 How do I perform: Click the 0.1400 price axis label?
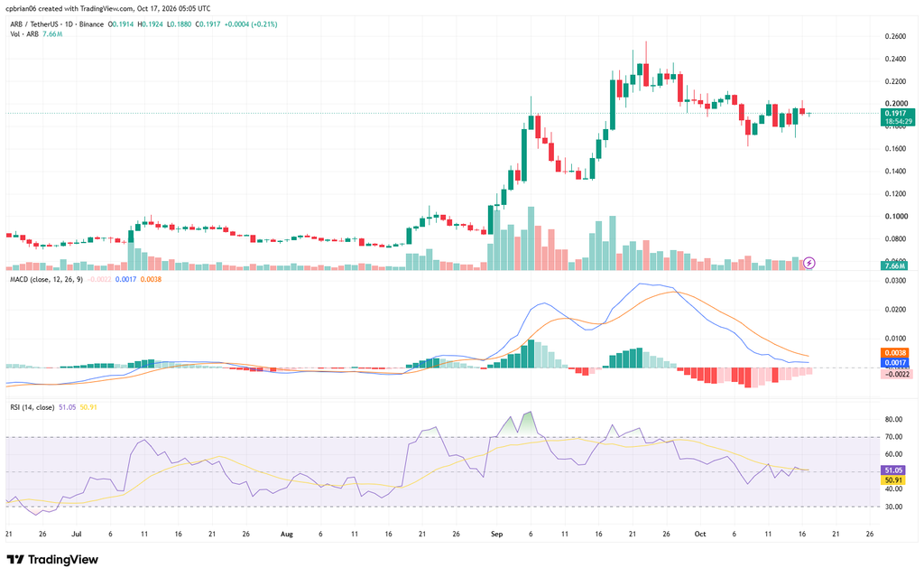[895, 171]
